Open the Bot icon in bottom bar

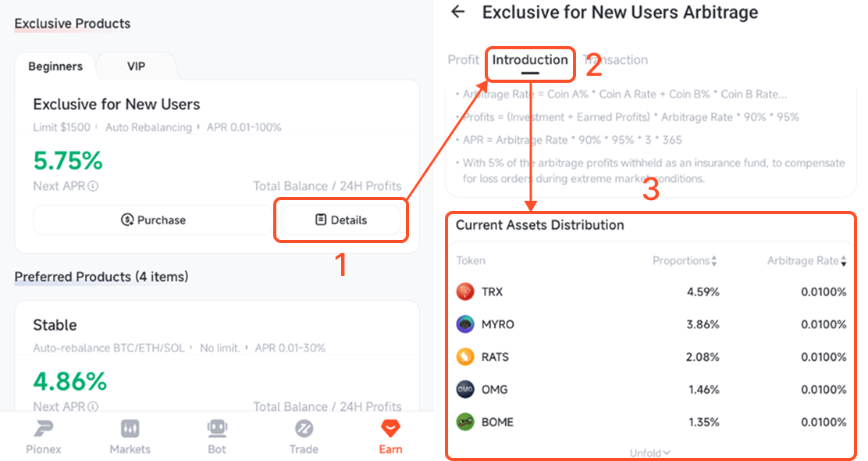(217, 428)
